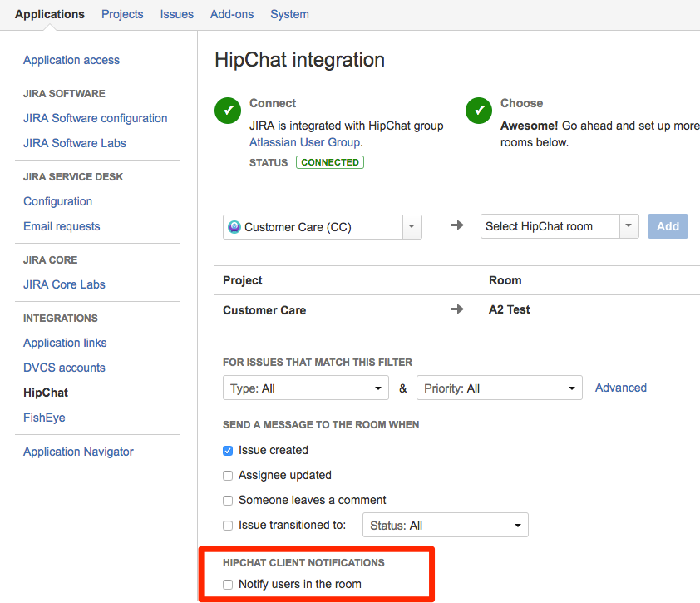Enable the Assignee updated checkbox
The width and height of the screenshot is (700, 603).
228,476
